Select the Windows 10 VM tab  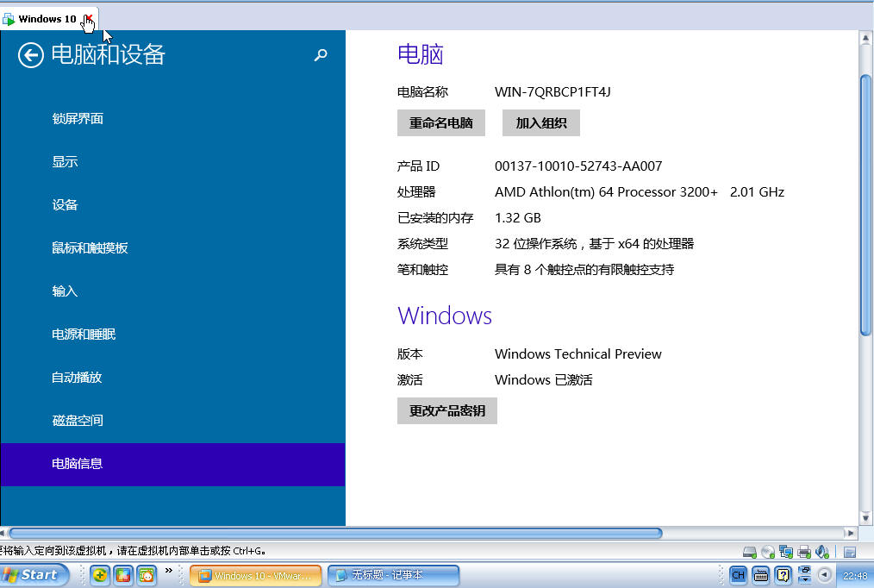47,19
